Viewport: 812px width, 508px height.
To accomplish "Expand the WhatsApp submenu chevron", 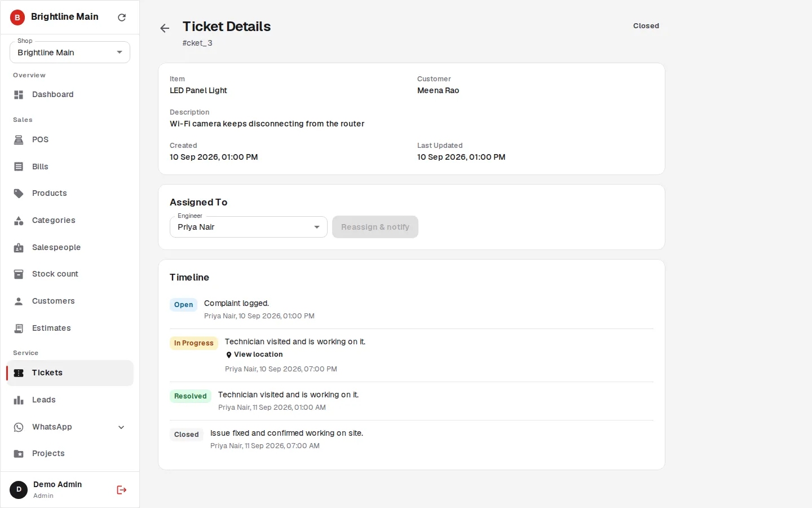I will point(121,427).
